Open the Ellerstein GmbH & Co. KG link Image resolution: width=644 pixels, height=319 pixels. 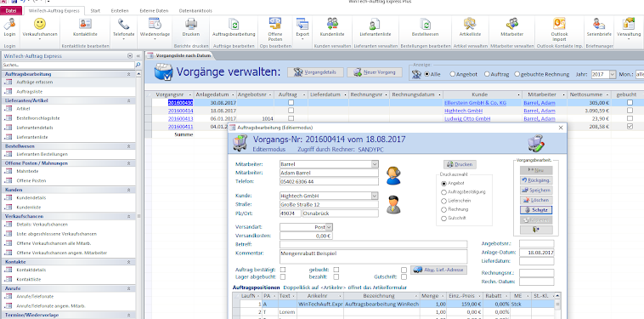coord(475,102)
